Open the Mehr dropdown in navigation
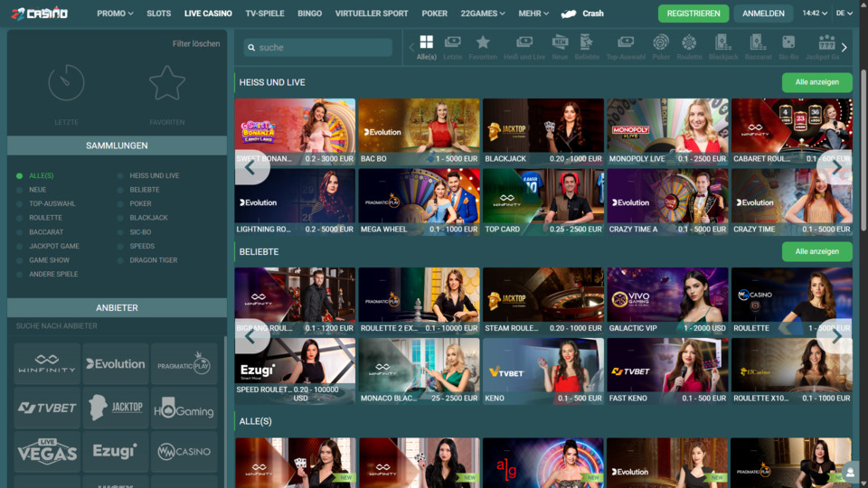Screen dimensions: 868x488 533,14
